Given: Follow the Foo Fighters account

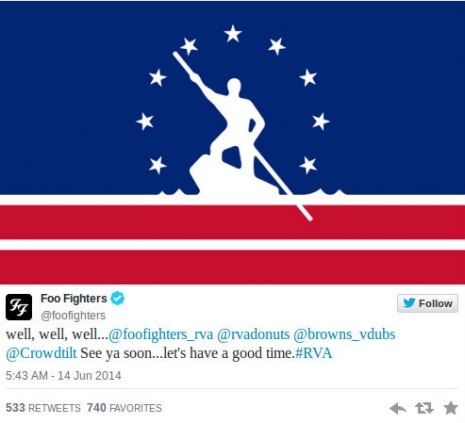Looking at the screenshot, I should [427, 303].
